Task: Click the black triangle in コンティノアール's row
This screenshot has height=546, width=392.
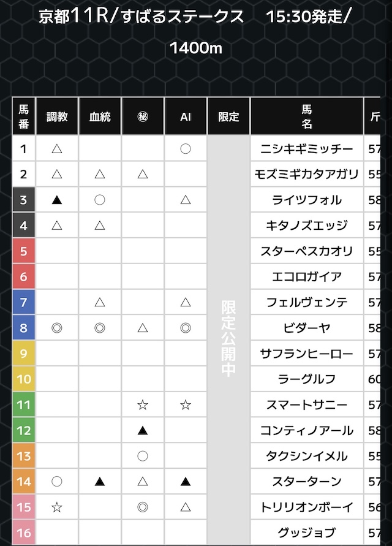Action: tap(143, 431)
